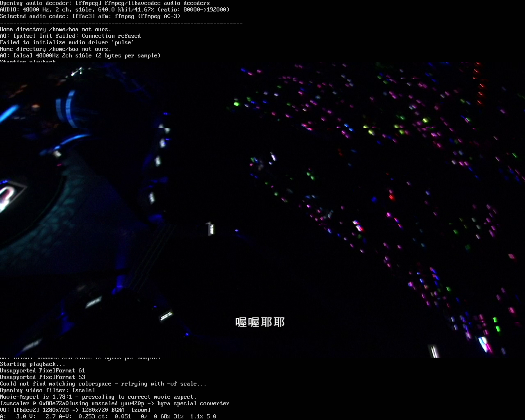
Task: Click the Chinese subtitle text in video
Action: tap(260, 322)
